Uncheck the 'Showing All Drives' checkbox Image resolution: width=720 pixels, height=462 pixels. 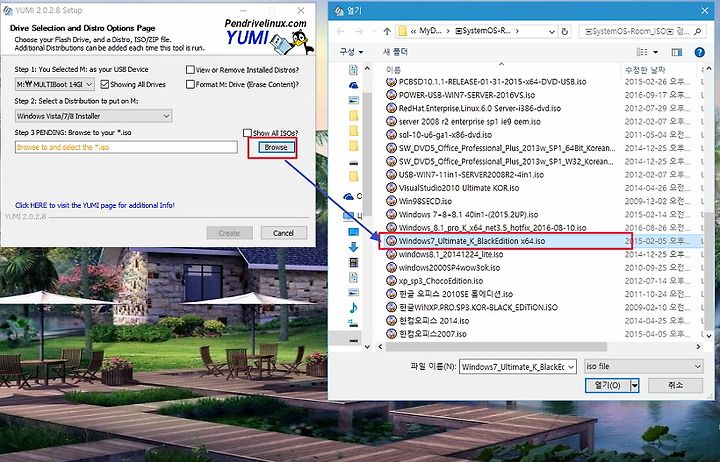(105, 85)
